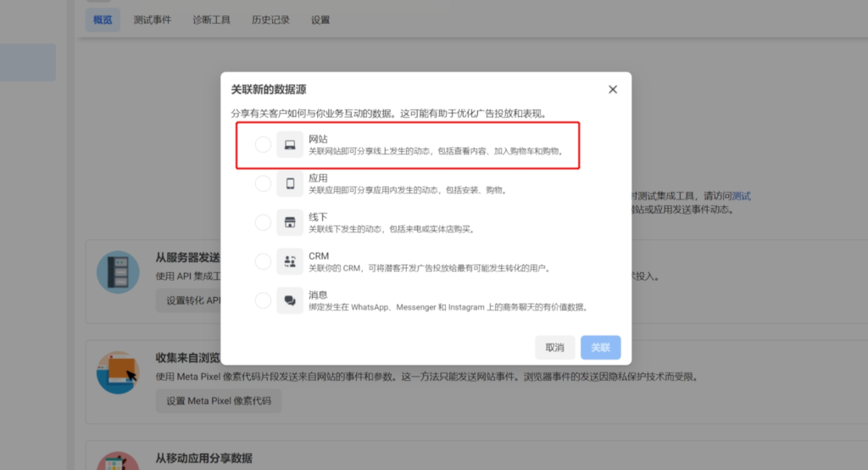Click the mobile app illustration icon
The height and width of the screenshot is (470, 868).
(118, 461)
